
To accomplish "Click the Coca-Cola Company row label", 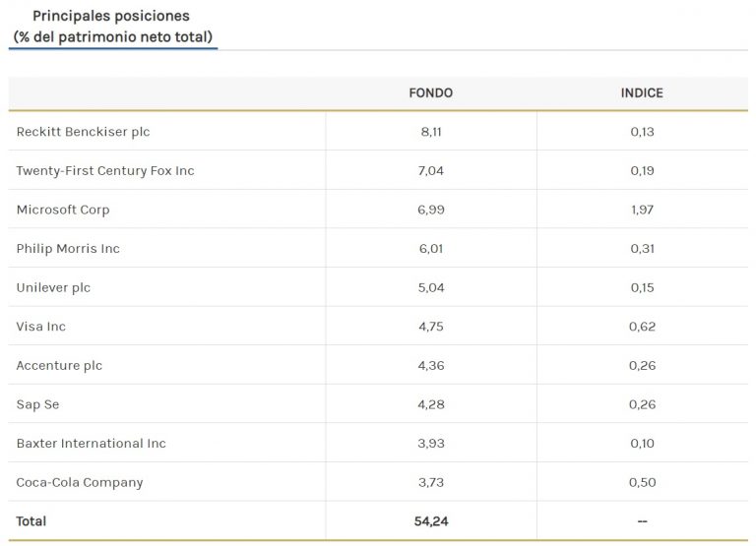I will point(80,482).
